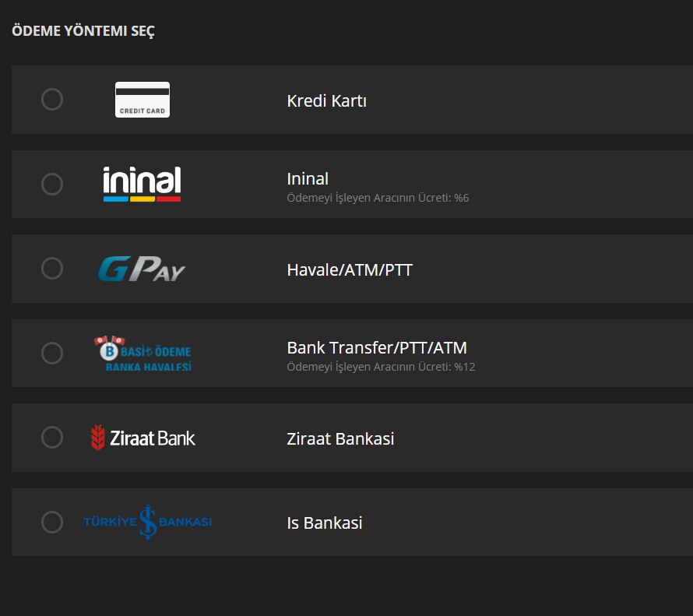This screenshot has width=693, height=616.
Task: Click the Kredi Kartı label
Action: (x=326, y=100)
